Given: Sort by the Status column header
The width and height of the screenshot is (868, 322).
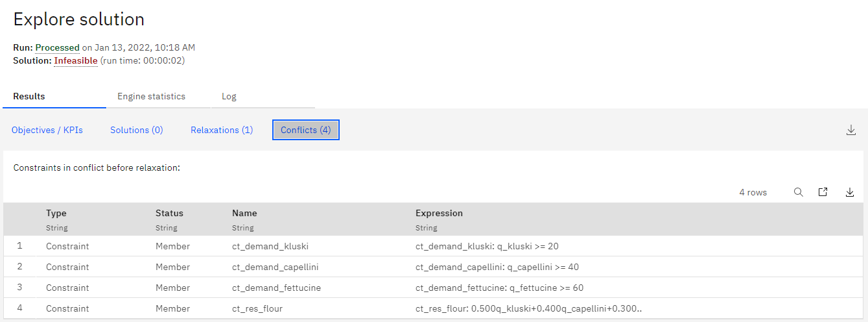Looking at the screenshot, I should [x=169, y=213].
